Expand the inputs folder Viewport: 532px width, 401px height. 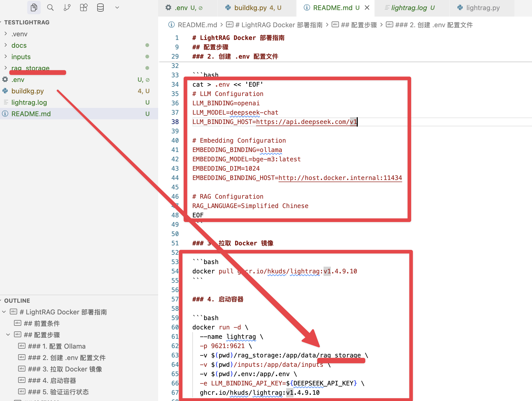point(21,57)
